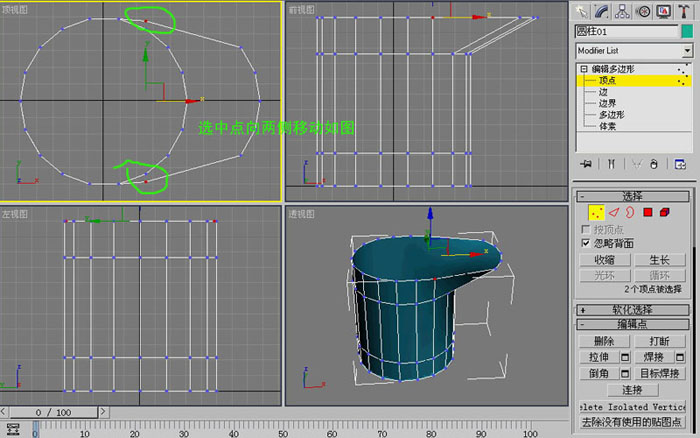The image size is (700, 438).
Task: Collapse the 选择 rollout
Action: click(x=633, y=196)
